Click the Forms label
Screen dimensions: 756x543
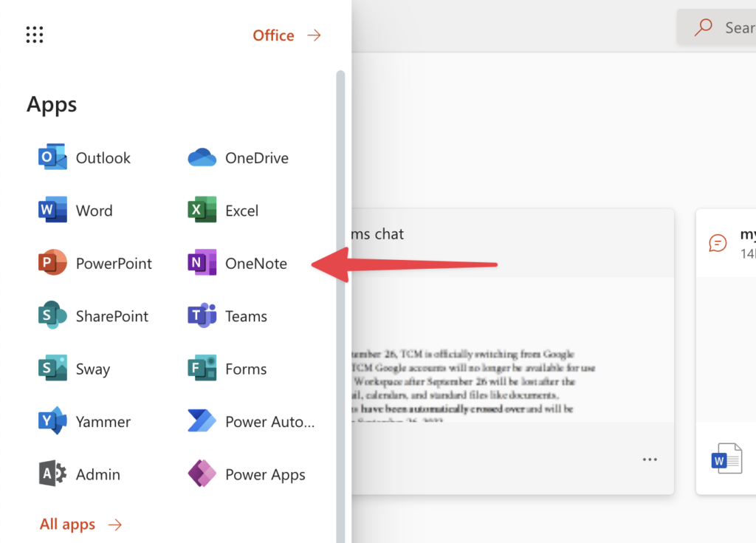click(246, 369)
